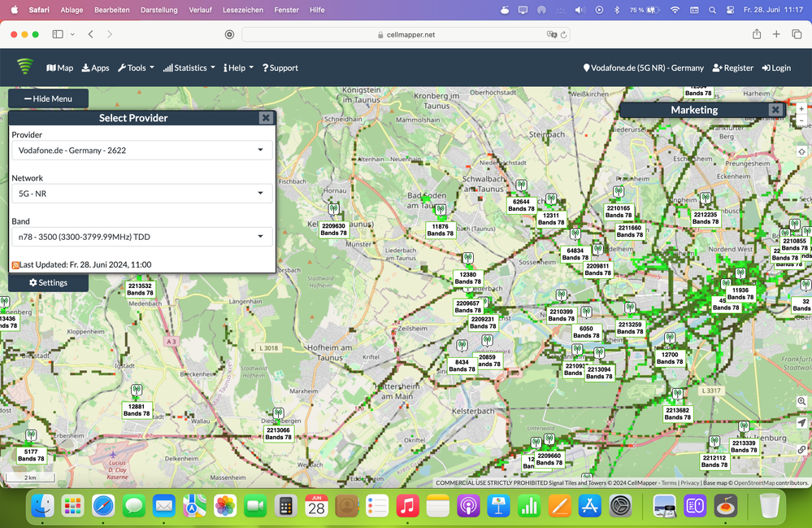Expand the Settings section button
The image size is (812, 528).
click(x=49, y=282)
